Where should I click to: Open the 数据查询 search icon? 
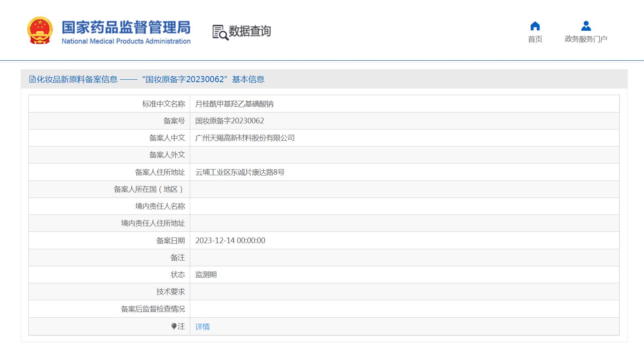click(220, 32)
